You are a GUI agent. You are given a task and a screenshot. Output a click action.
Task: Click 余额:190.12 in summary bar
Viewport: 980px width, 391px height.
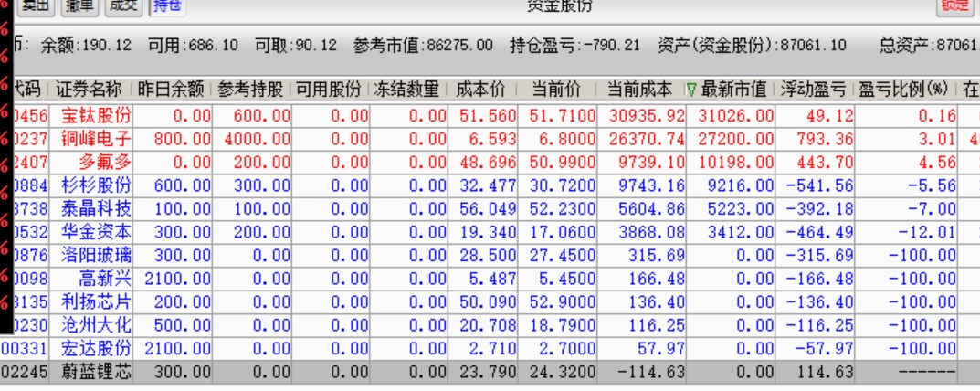click(x=86, y=46)
